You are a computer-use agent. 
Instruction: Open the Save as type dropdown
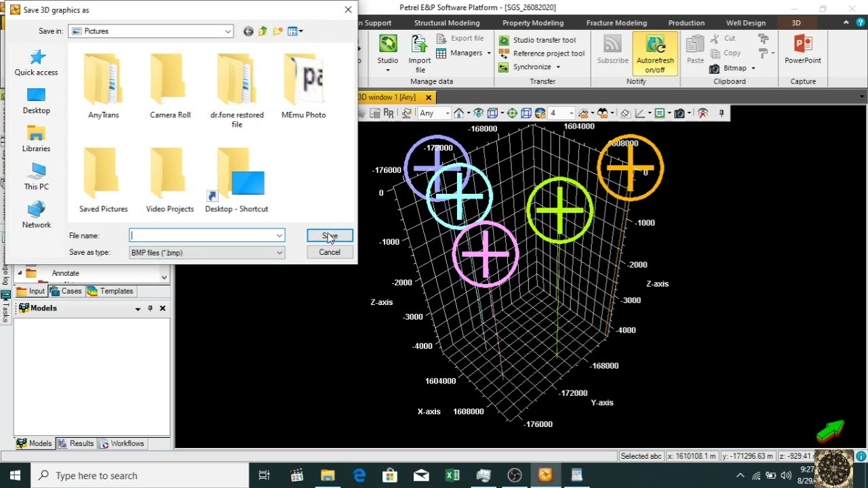point(279,252)
